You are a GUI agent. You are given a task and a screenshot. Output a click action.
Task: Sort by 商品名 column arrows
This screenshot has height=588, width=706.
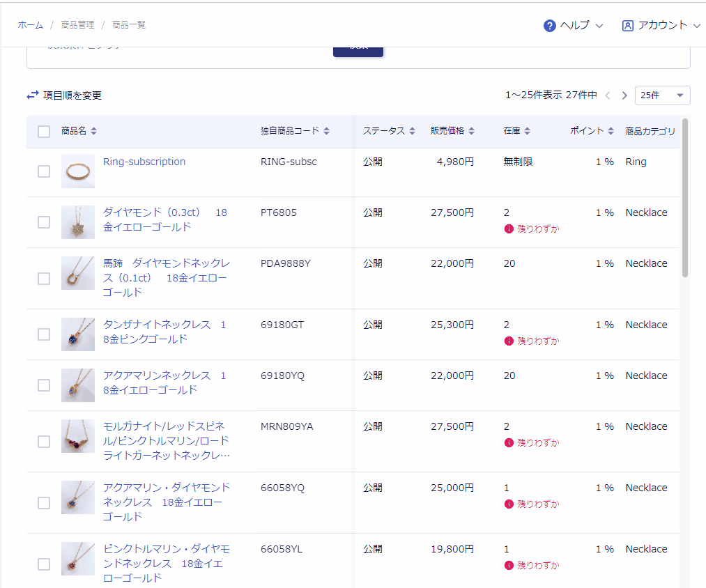(93, 131)
